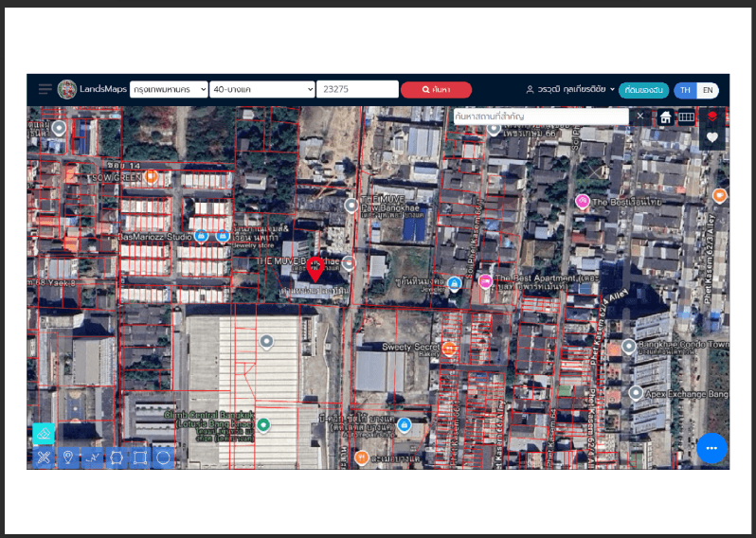Image resolution: width=756 pixels, height=538 pixels.
Task: Click the user profile icon
Action: (x=530, y=90)
